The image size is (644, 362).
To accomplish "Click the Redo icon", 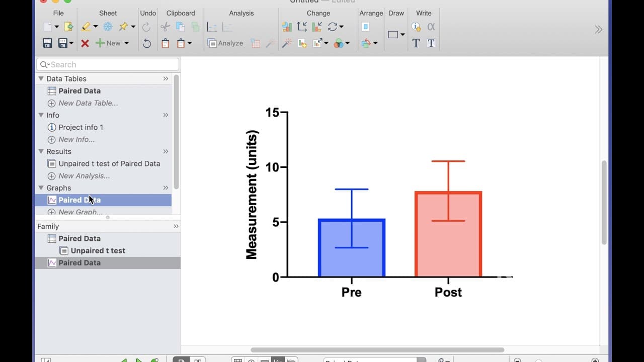I will [146, 27].
